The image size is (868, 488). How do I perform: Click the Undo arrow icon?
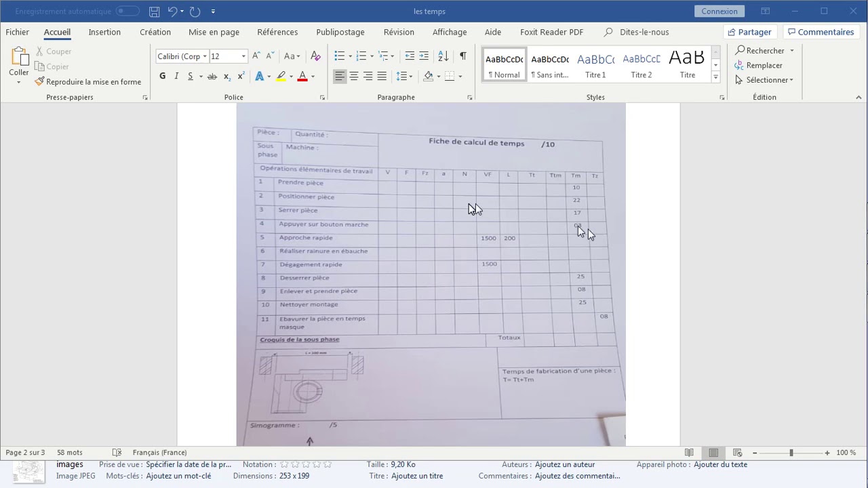coord(173,12)
